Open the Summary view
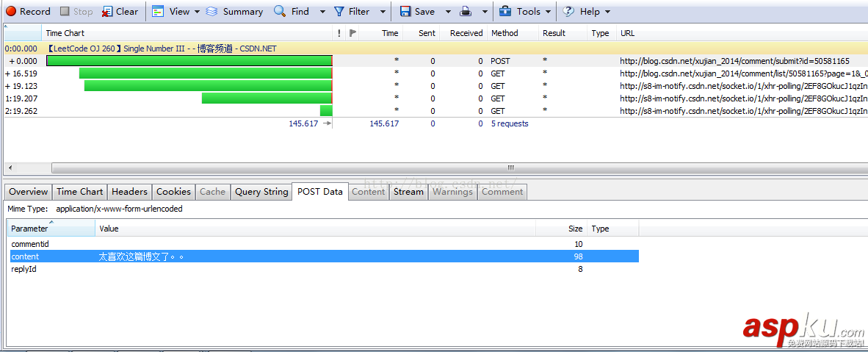 click(234, 11)
